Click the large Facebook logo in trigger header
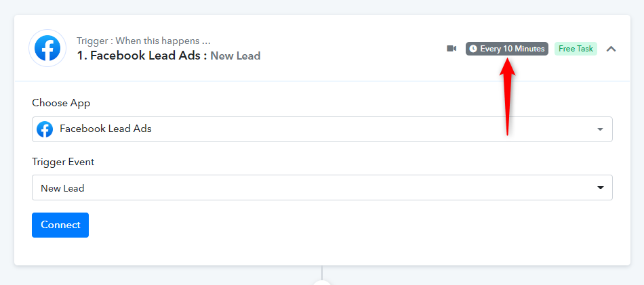This screenshot has height=285, width=644. pyautogui.click(x=47, y=48)
